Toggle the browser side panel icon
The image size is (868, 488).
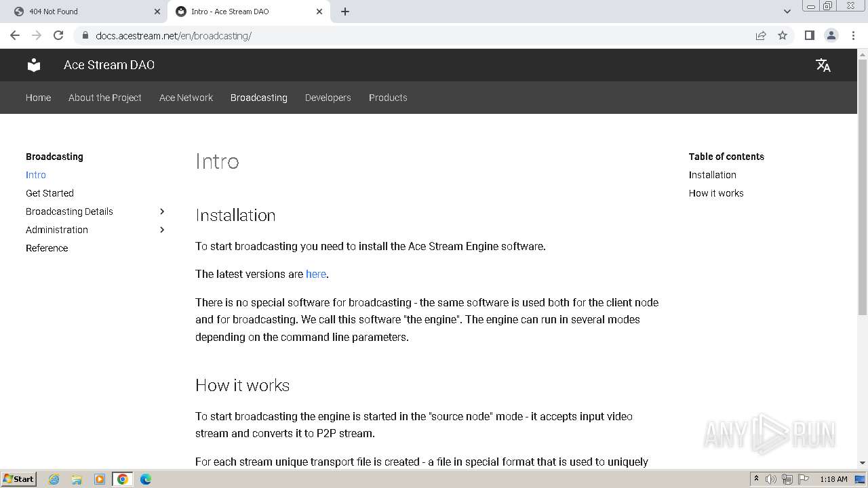(809, 35)
